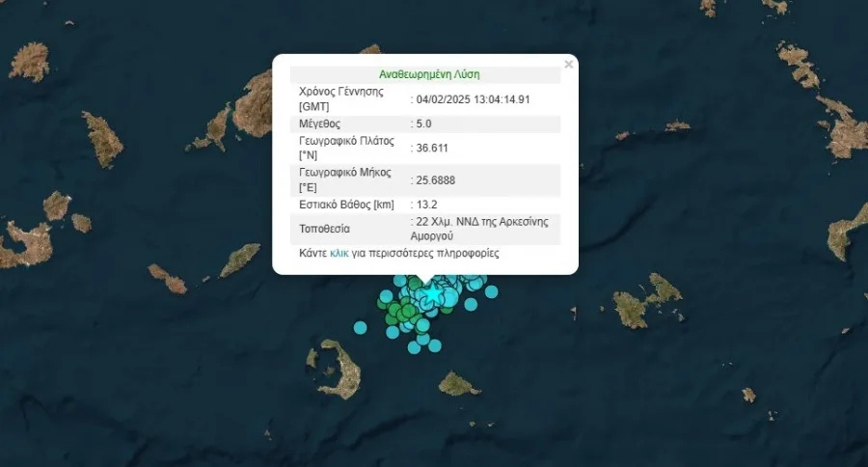The width and height of the screenshot is (868, 467).
Task: Click the cyan marker at the cluster's far right edge
Action: pyautogui.click(x=491, y=291)
